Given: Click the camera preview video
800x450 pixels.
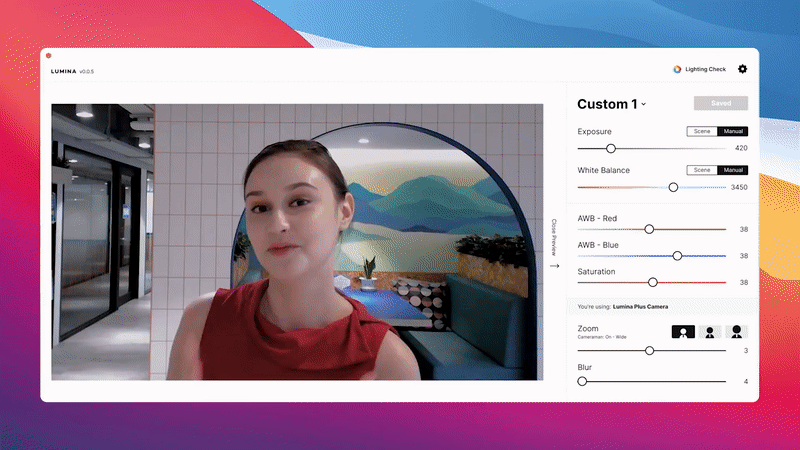Looking at the screenshot, I should [297, 242].
